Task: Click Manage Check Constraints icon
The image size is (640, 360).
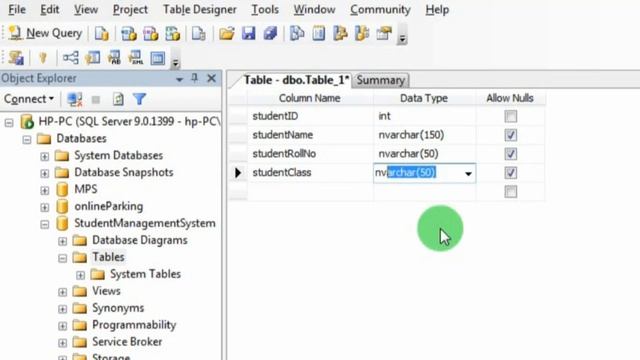Action: 158,58
